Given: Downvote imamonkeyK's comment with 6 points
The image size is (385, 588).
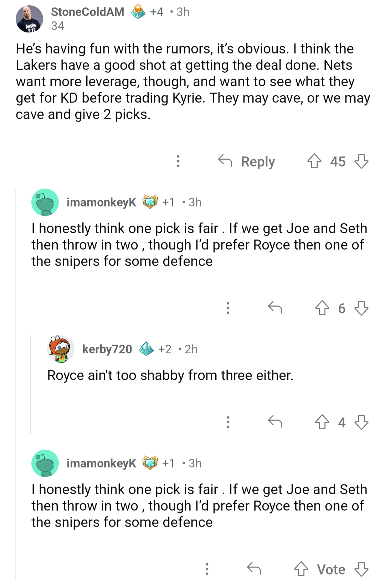Looking at the screenshot, I should pos(361,308).
